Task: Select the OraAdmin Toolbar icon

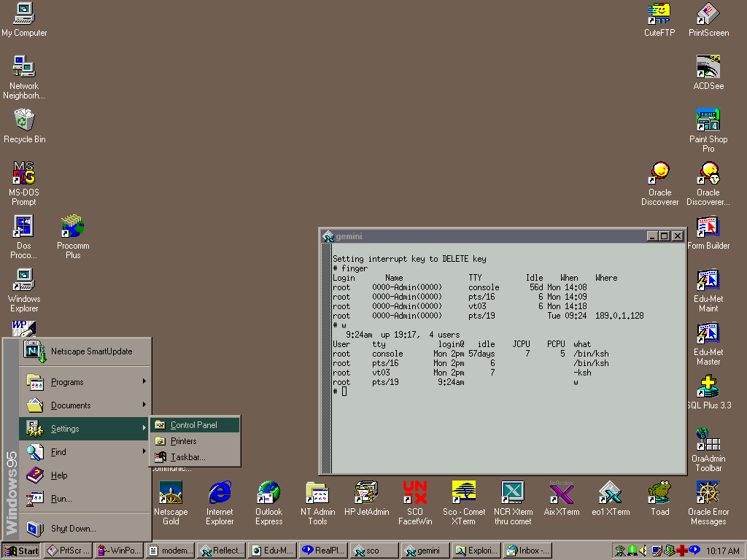Action: [x=708, y=450]
